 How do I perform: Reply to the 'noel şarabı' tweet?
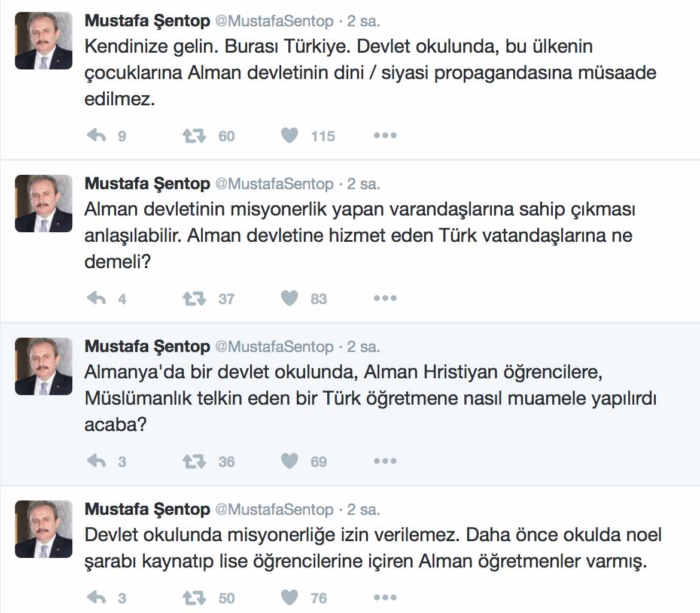[x=96, y=597]
